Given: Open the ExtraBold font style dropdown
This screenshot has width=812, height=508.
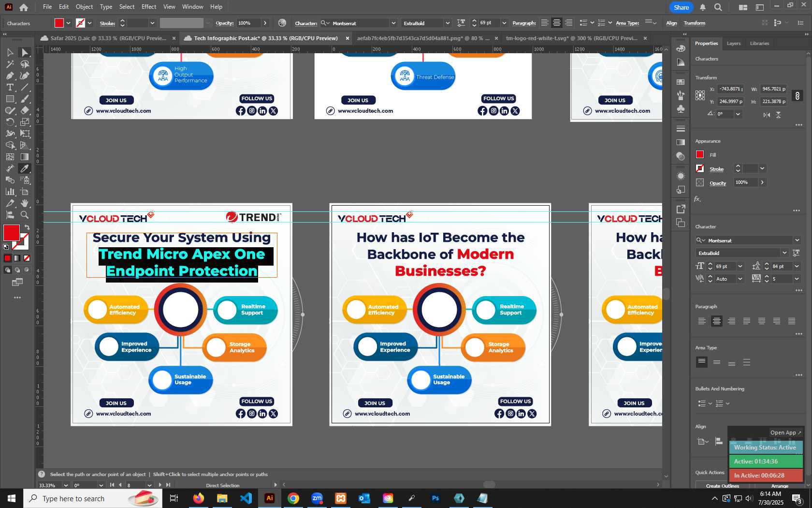Looking at the screenshot, I should pyautogui.click(x=784, y=253).
